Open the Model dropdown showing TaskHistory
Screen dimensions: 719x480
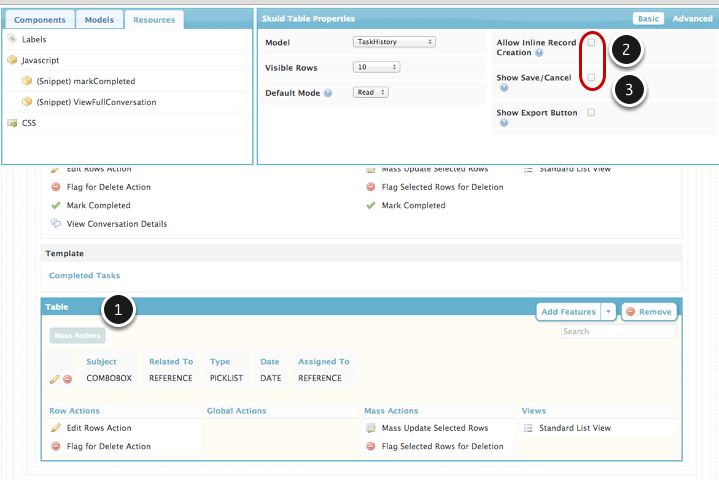coord(394,42)
